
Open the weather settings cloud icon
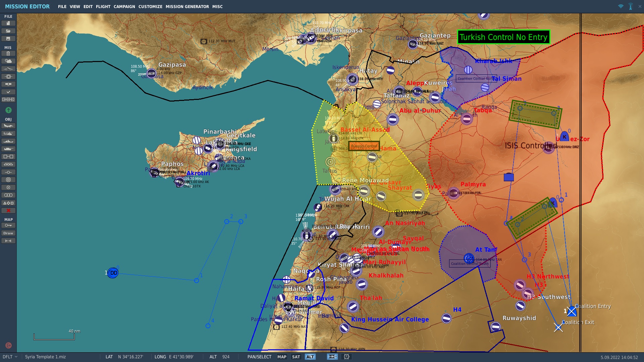pos(8,61)
